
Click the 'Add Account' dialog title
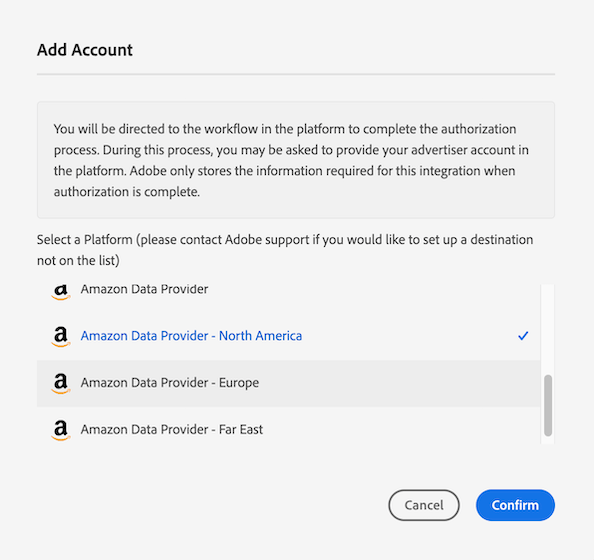(85, 50)
